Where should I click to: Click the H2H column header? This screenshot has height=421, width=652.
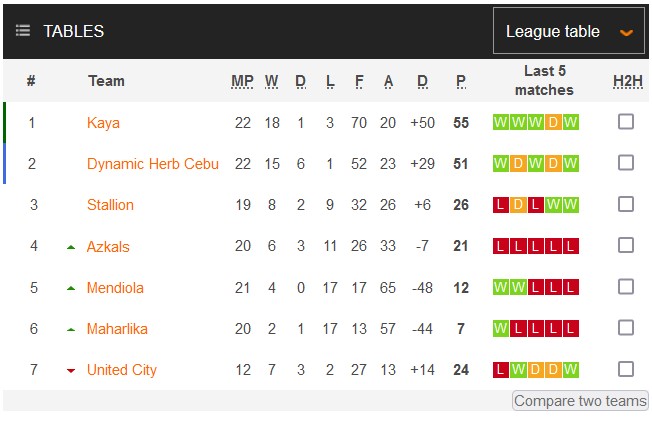(x=626, y=81)
